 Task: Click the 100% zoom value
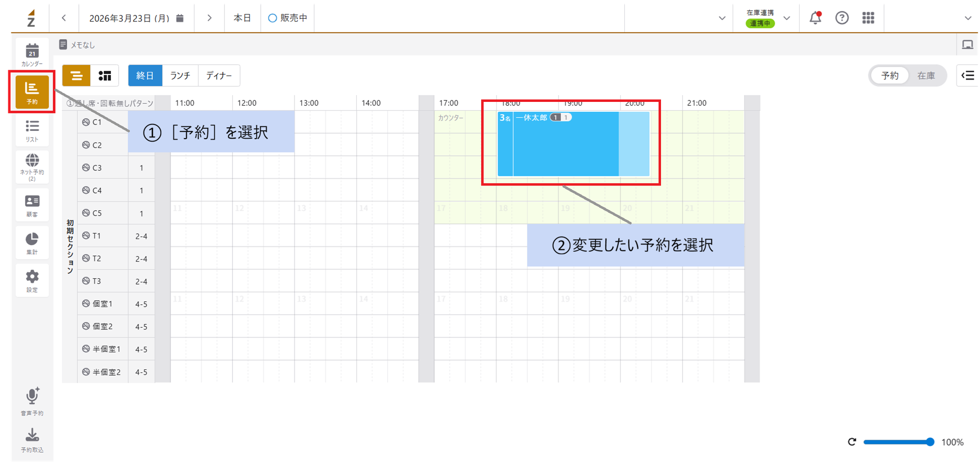953,442
